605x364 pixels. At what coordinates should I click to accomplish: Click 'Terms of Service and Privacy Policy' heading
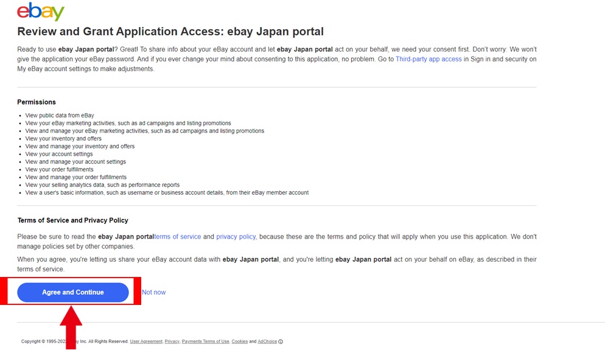click(x=72, y=220)
